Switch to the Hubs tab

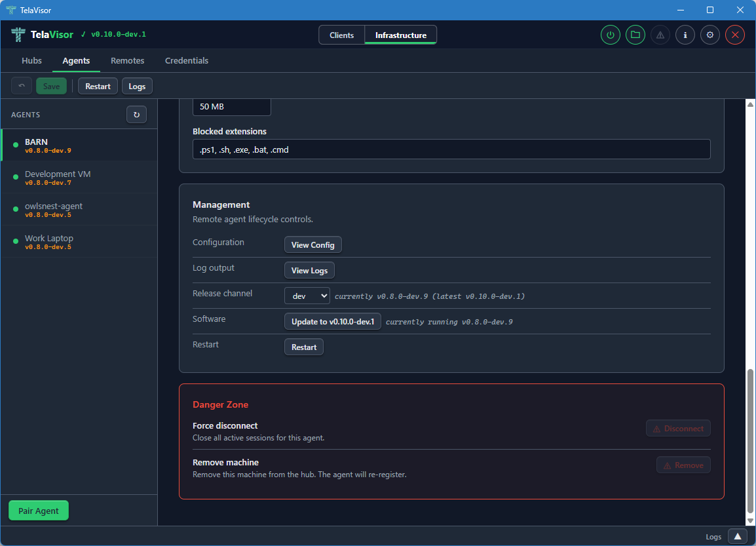[x=31, y=60]
